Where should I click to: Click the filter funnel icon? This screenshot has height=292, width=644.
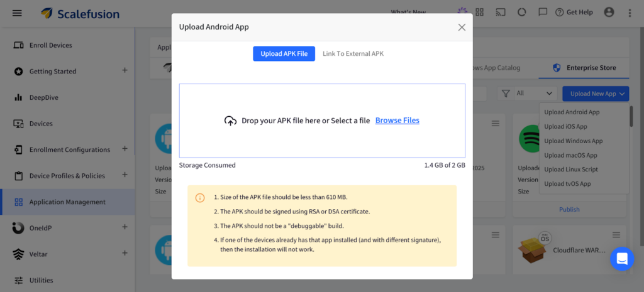[506, 94]
